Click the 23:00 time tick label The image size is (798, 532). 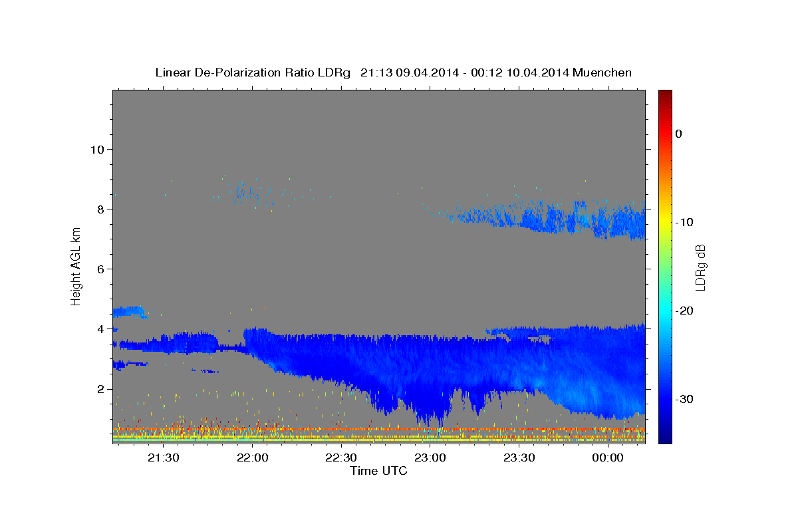430,458
